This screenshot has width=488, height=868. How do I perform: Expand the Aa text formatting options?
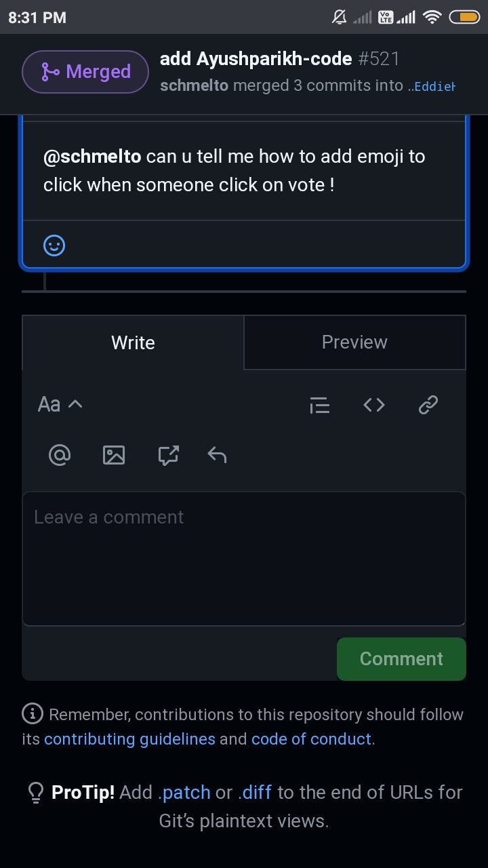point(60,404)
